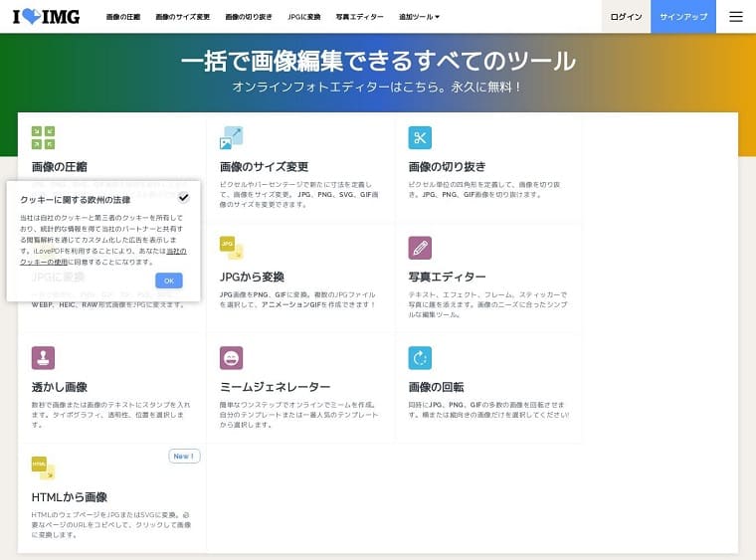756x560 pixels.
Task: Click the iLoveIMG logo
Action: [47, 16]
